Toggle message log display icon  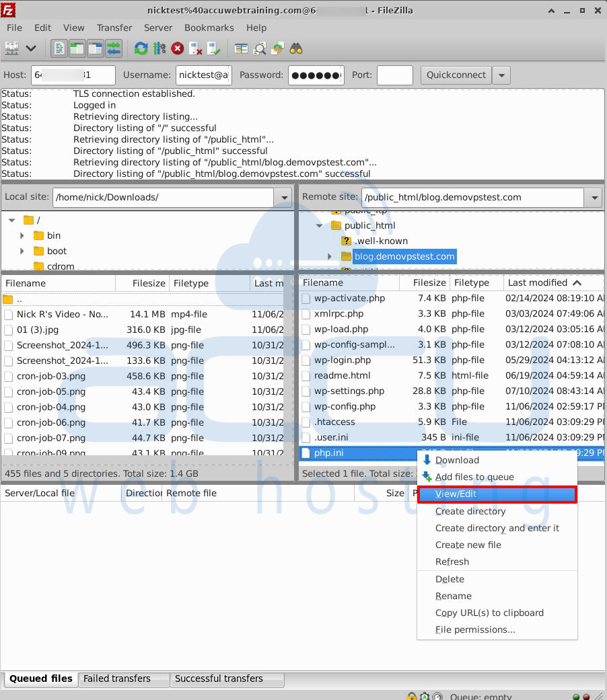point(59,48)
